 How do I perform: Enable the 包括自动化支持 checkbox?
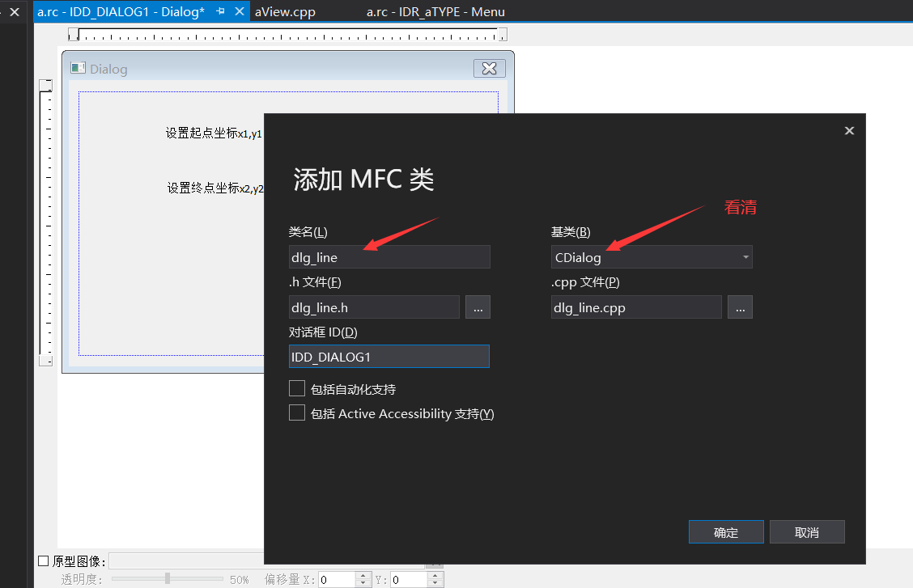(x=297, y=388)
